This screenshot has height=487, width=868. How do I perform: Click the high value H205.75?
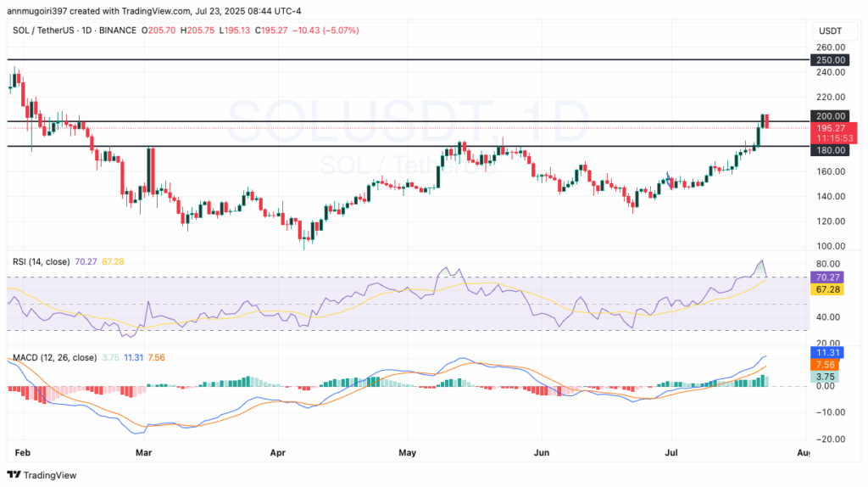[x=197, y=31]
